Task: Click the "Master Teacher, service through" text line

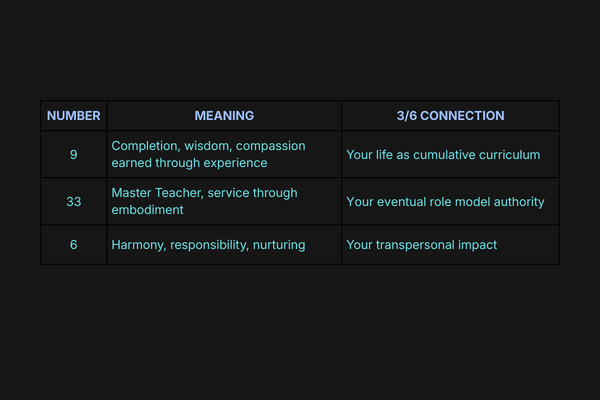Action: pyautogui.click(x=204, y=193)
